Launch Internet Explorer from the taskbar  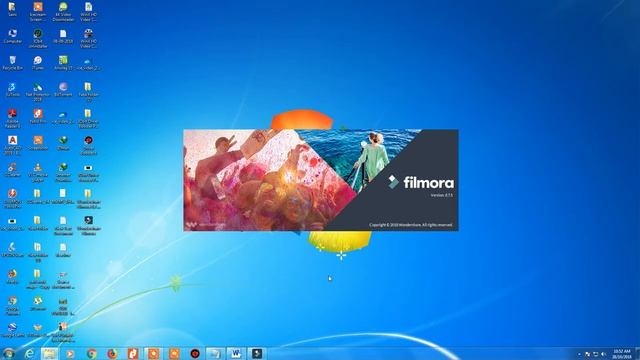pyautogui.click(x=29, y=353)
